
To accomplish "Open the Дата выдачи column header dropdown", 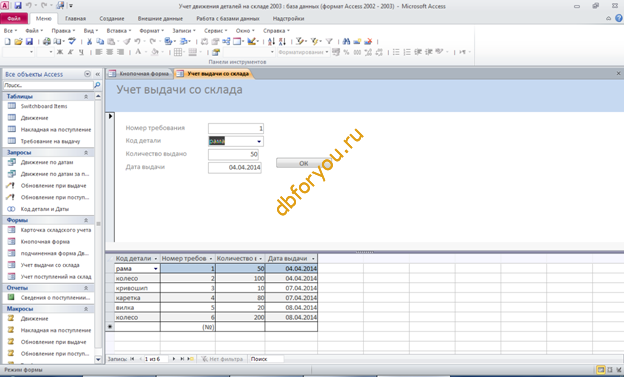I will pos(313,259).
